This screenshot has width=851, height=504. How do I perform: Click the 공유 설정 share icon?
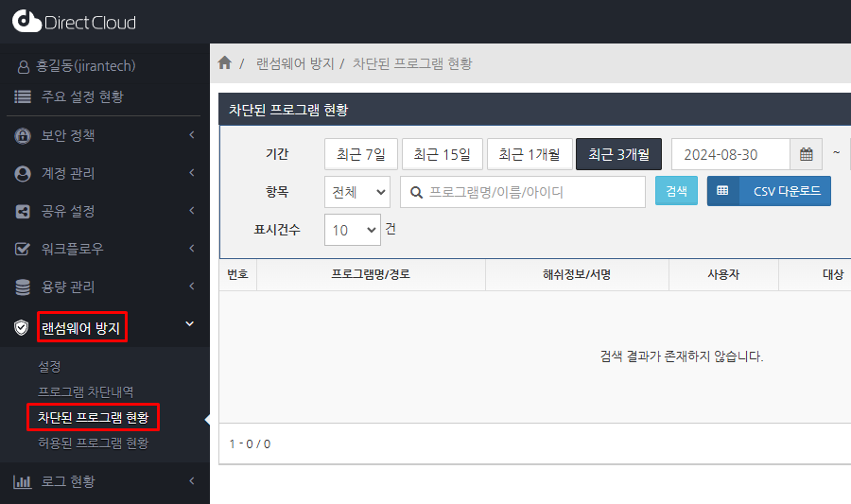point(23,211)
